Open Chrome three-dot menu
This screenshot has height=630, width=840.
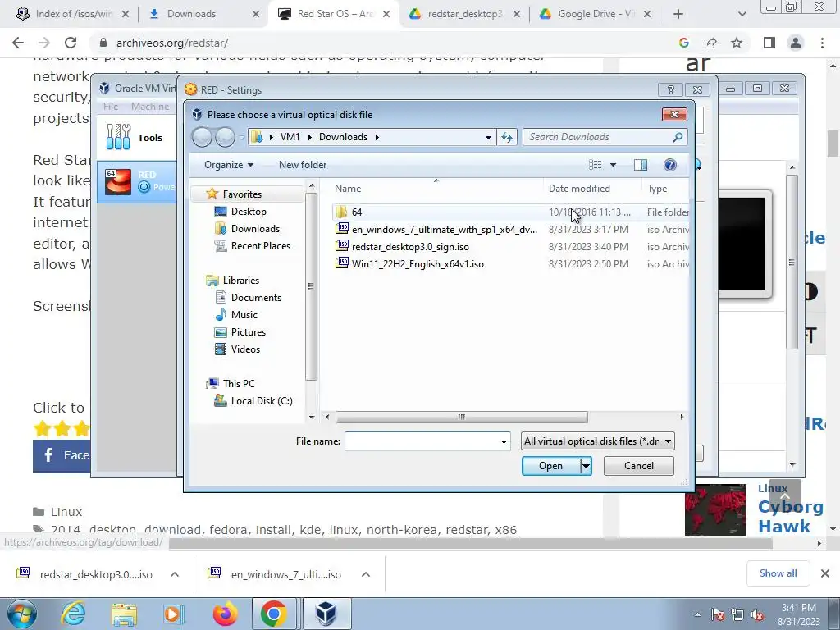point(822,43)
